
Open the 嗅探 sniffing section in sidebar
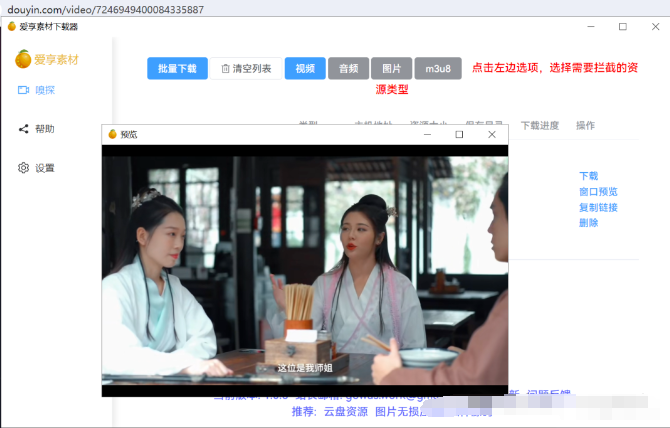36,90
